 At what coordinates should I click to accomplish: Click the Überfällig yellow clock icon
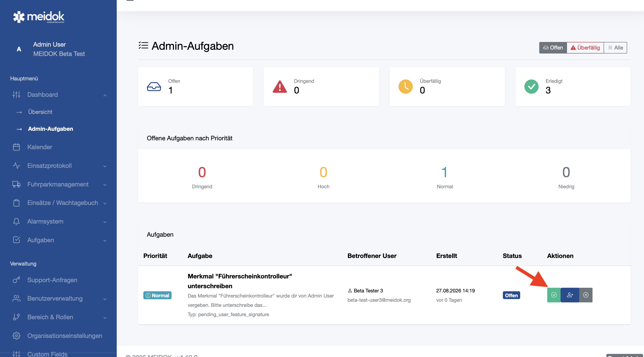point(405,87)
